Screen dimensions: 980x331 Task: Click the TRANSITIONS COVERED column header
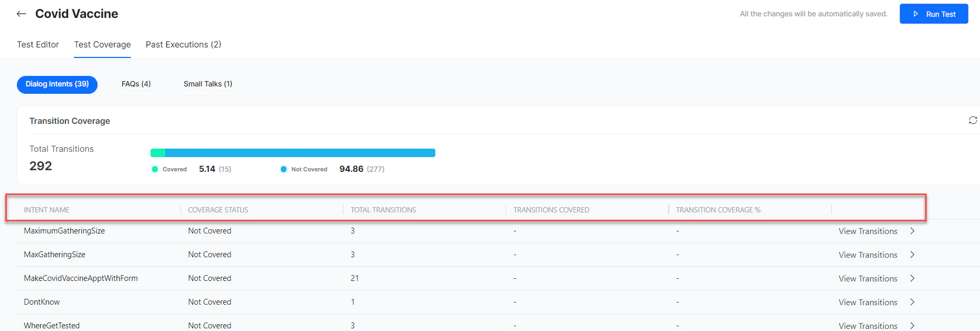pos(551,210)
